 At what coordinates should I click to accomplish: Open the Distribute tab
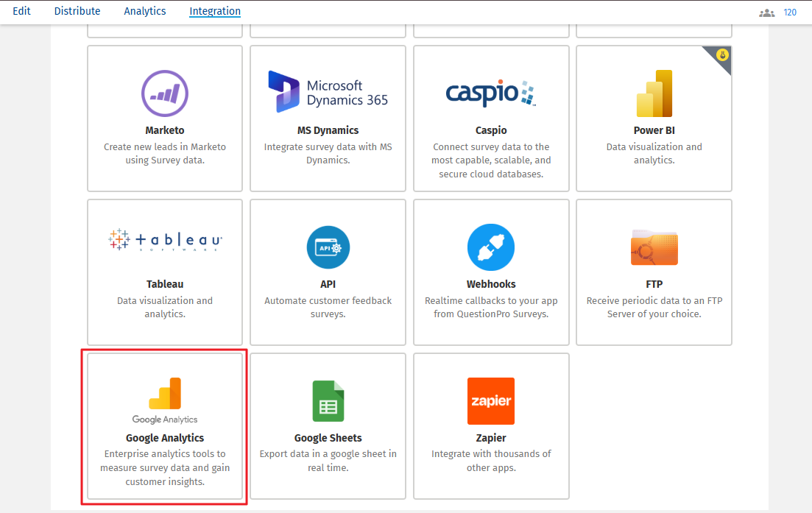pyautogui.click(x=77, y=11)
